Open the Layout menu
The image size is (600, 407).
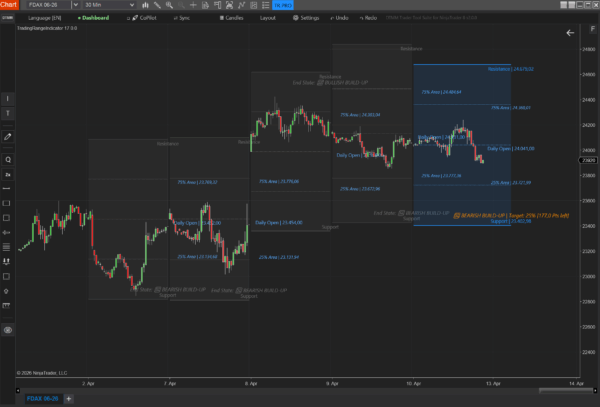[x=267, y=18]
